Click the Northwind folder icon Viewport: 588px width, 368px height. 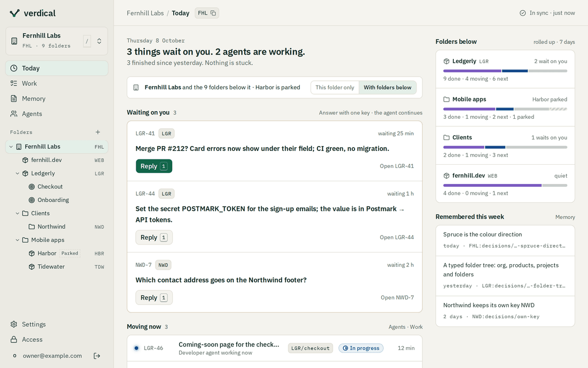click(x=32, y=227)
